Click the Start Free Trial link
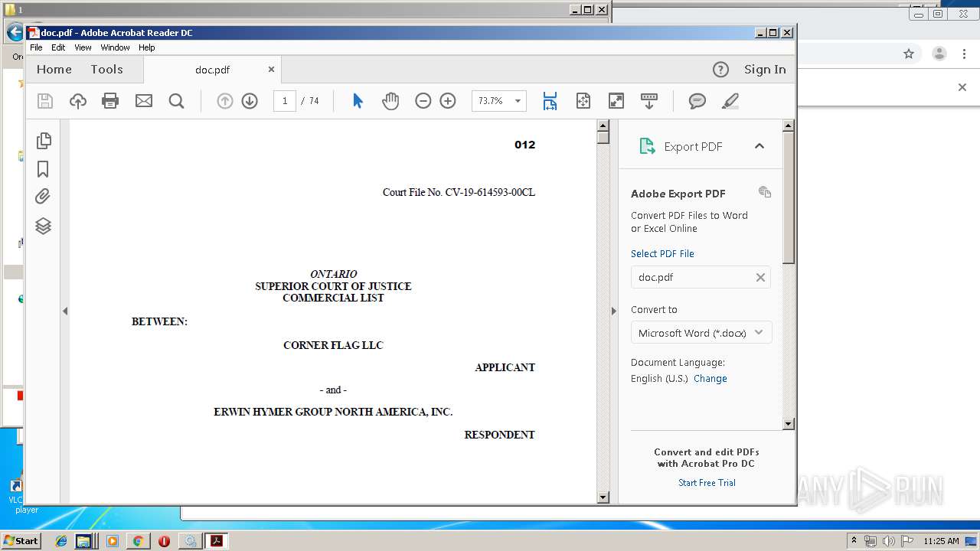The image size is (980, 551). 707,482
